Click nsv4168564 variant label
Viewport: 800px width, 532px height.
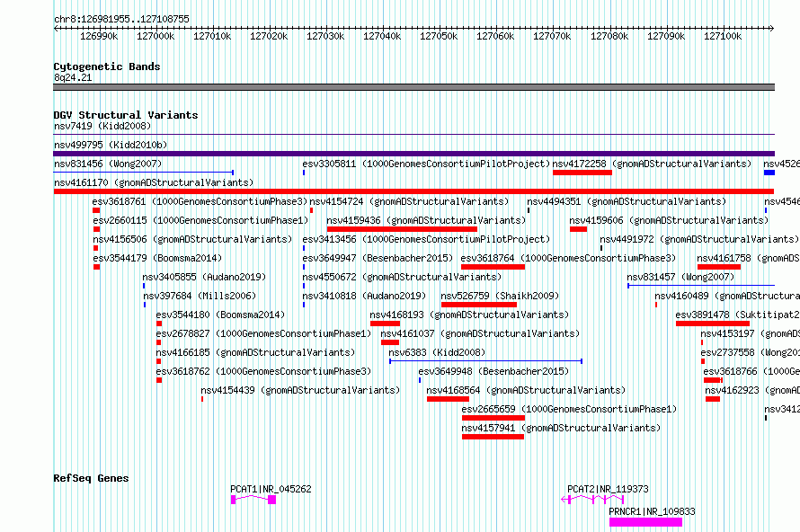click(526, 390)
